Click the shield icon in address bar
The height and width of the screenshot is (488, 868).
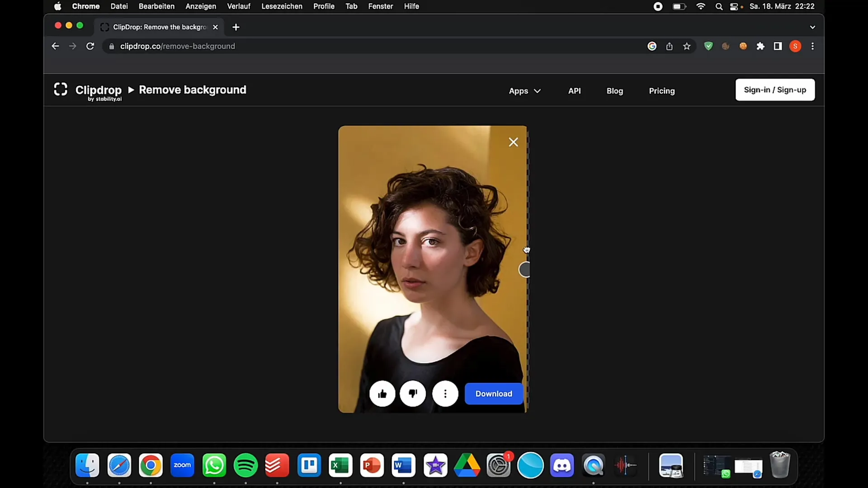[x=709, y=46]
